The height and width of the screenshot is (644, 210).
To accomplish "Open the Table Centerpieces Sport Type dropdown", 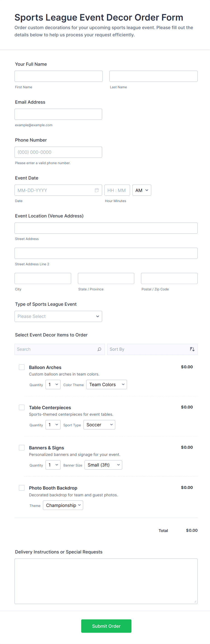I will pyautogui.click(x=99, y=425).
